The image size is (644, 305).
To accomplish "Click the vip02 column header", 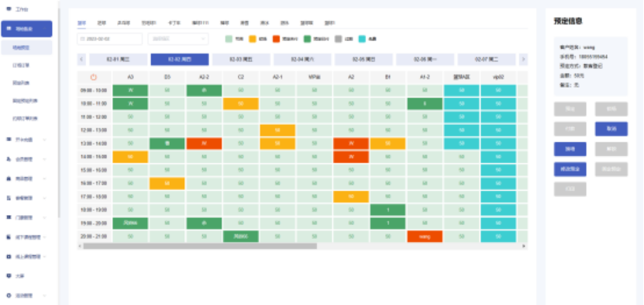I will point(498,77).
